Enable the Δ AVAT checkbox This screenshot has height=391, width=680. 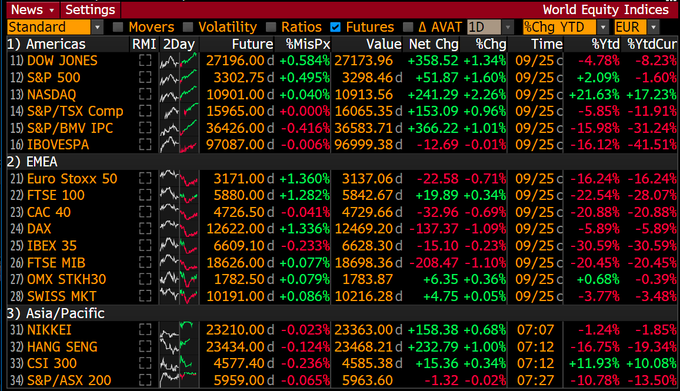coord(408,27)
